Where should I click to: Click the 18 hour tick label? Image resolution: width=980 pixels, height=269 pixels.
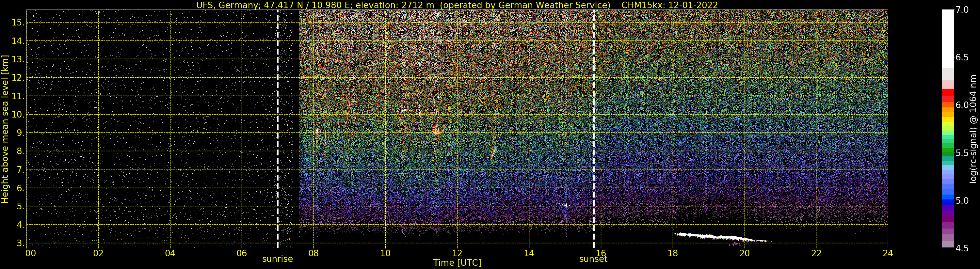(673, 253)
